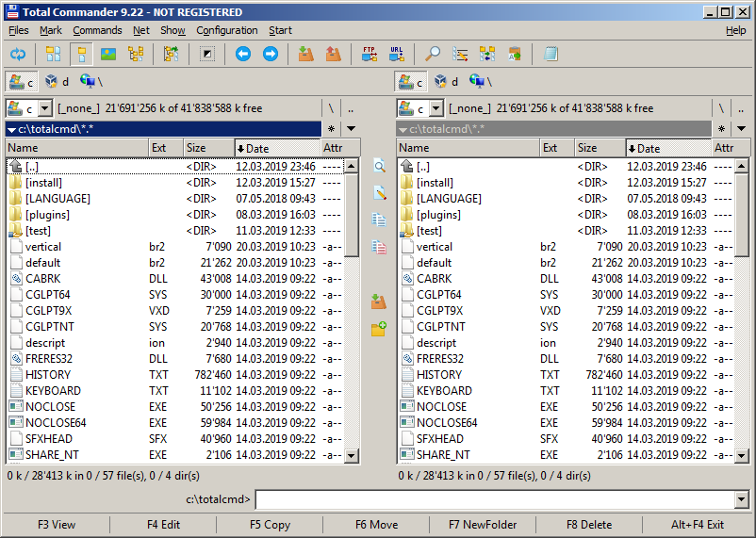Select drive d button in right panel
The width and height of the screenshot is (756, 538).
pos(447,82)
